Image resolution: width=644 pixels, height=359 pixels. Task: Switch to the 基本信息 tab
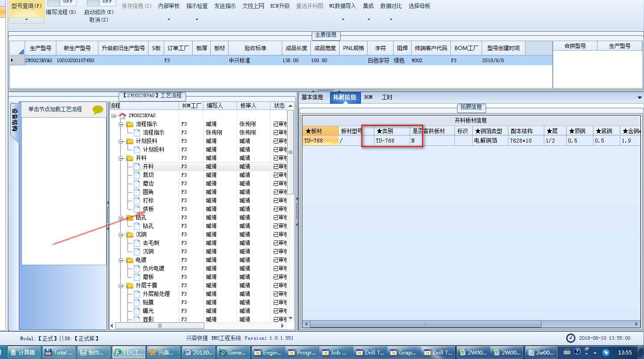[x=312, y=97]
